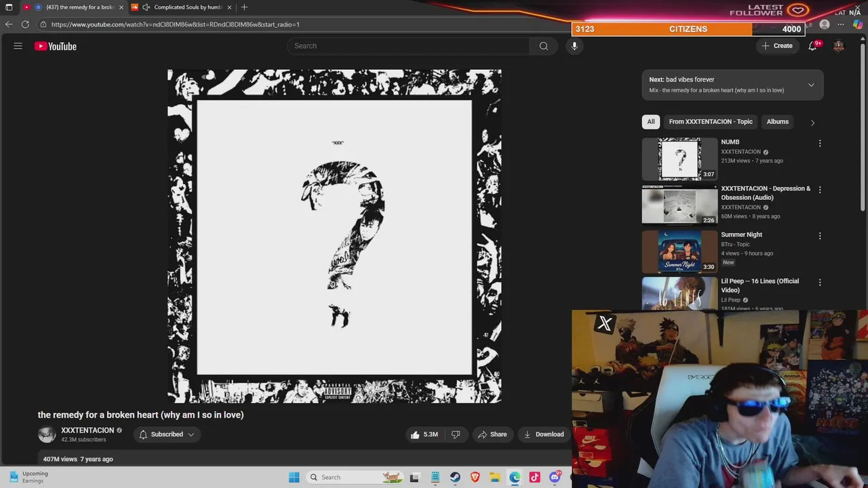The width and height of the screenshot is (868, 488).
Task: Click the Summer Night thumbnail
Action: [x=679, y=251]
